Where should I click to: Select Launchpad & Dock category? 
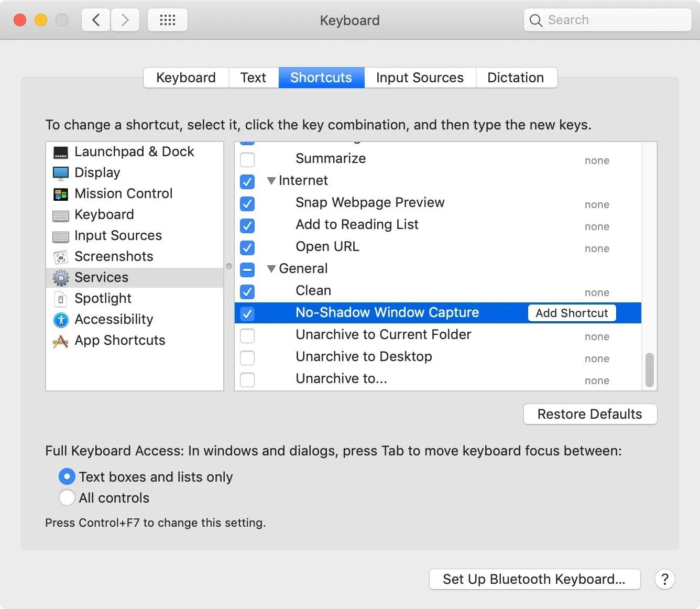[x=135, y=152]
